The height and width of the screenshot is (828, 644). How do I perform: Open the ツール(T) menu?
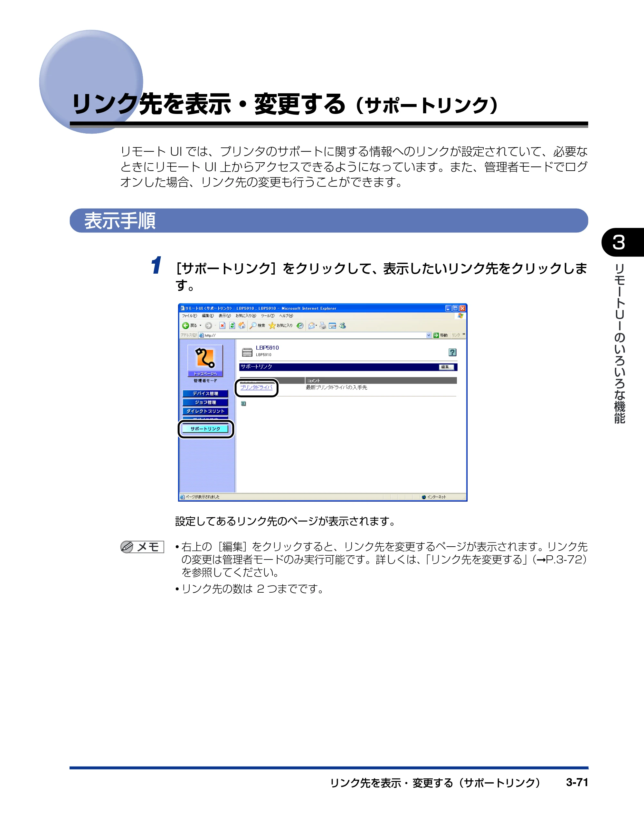pos(267,316)
